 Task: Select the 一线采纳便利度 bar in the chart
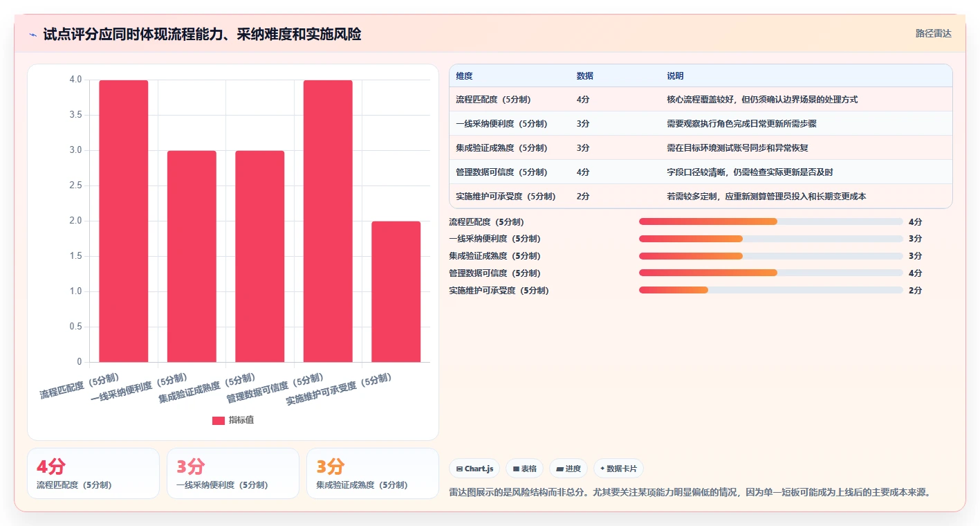[x=192, y=256]
